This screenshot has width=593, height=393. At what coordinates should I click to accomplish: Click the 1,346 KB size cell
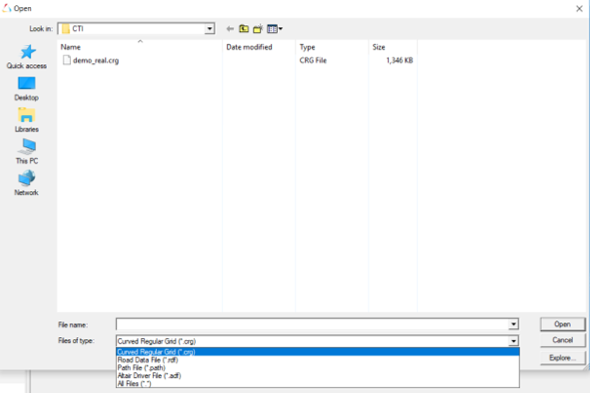click(399, 61)
